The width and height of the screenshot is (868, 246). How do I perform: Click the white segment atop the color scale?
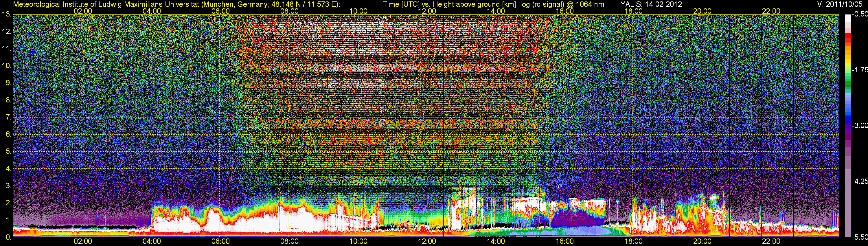tap(848, 18)
